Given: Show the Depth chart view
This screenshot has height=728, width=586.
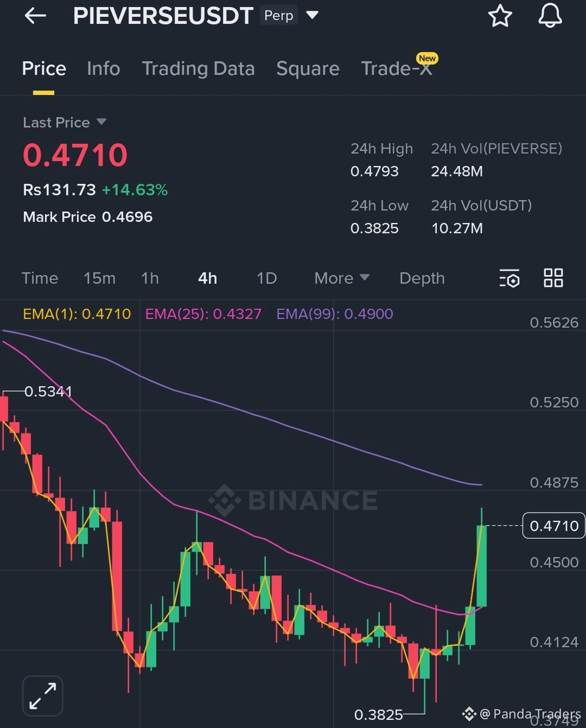Looking at the screenshot, I should 422,278.
